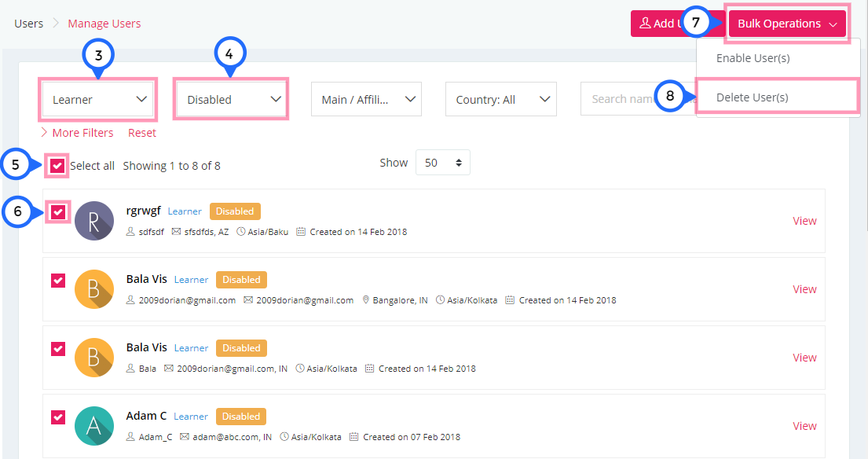Open the Disabled status filter dropdown
This screenshot has height=459, width=868.
click(232, 100)
